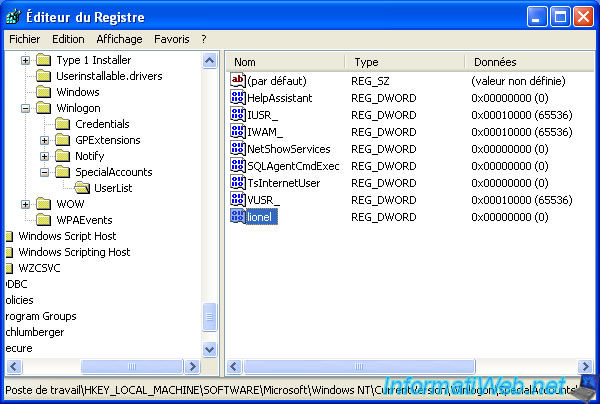Image resolution: width=600 pixels, height=404 pixels.
Task: Select the HelpAssistant value name
Action: coord(280,98)
